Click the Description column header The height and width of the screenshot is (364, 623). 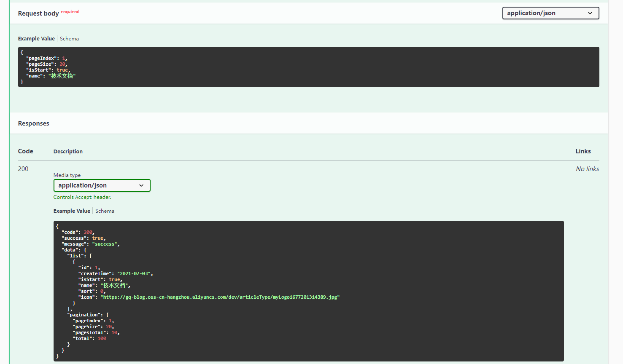click(68, 152)
